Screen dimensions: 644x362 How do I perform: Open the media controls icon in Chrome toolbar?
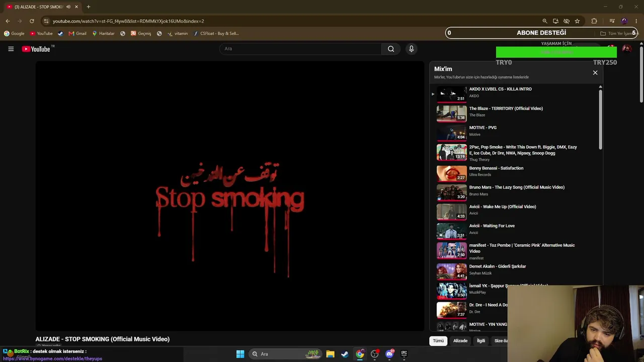pyautogui.click(x=612, y=21)
